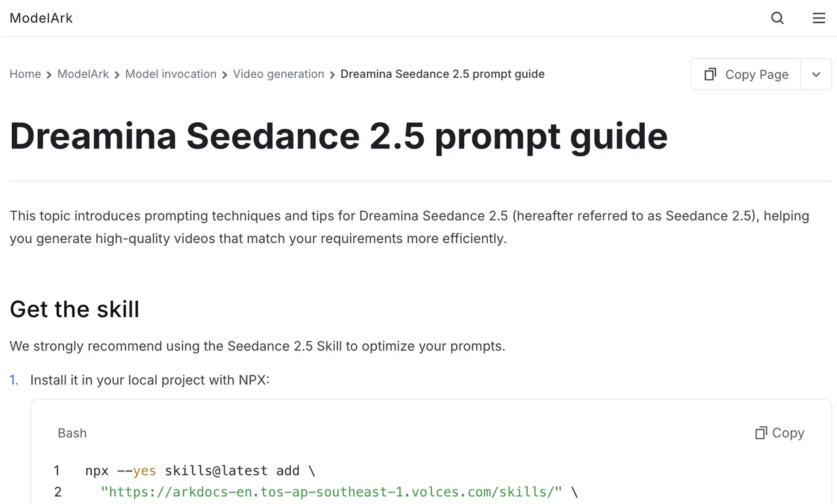837x504 pixels.
Task: Expand the Copy Page dropdown arrow
Action: coord(816,75)
